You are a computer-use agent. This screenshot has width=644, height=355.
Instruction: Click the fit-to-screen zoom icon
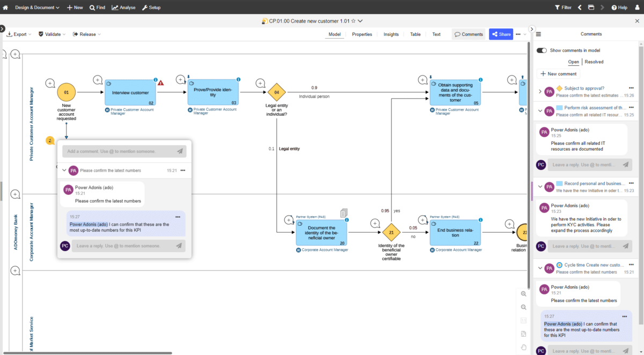(x=523, y=333)
